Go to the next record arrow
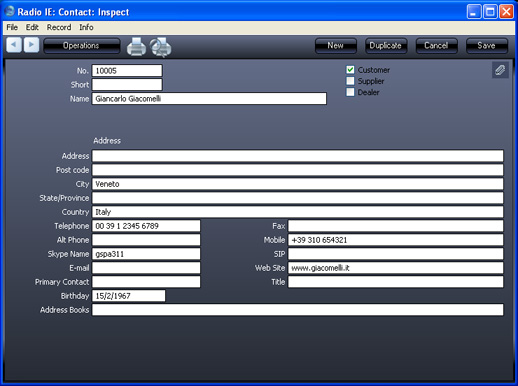 click(x=31, y=45)
